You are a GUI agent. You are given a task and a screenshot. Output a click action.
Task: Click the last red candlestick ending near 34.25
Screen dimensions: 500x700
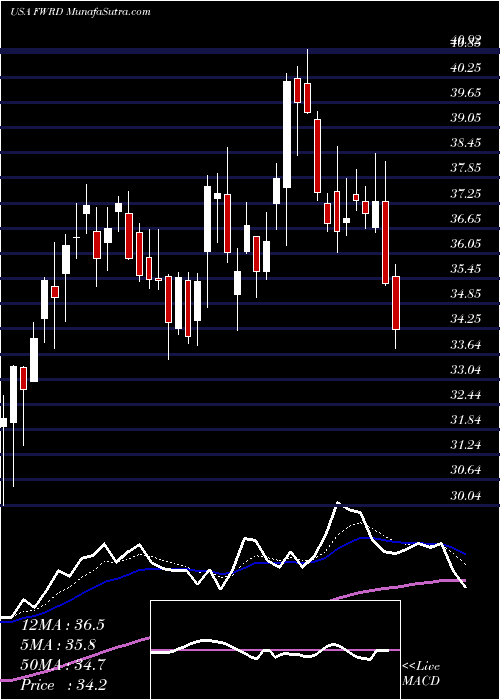point(396,303)
